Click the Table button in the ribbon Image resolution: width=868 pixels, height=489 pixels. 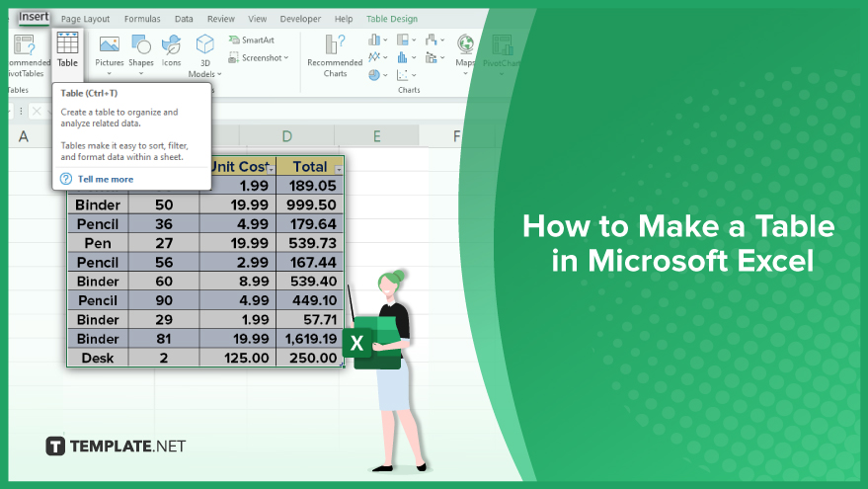point(67,49)
